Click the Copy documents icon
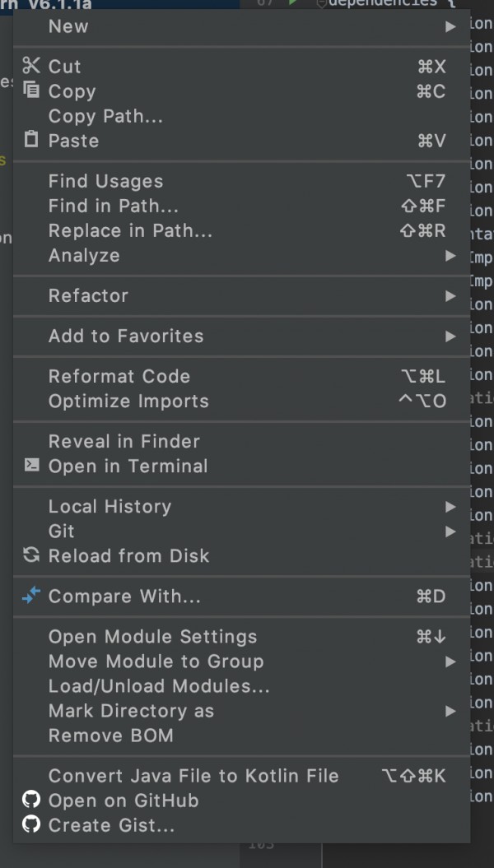The image size is (494, 868). (x=31, y=90)
